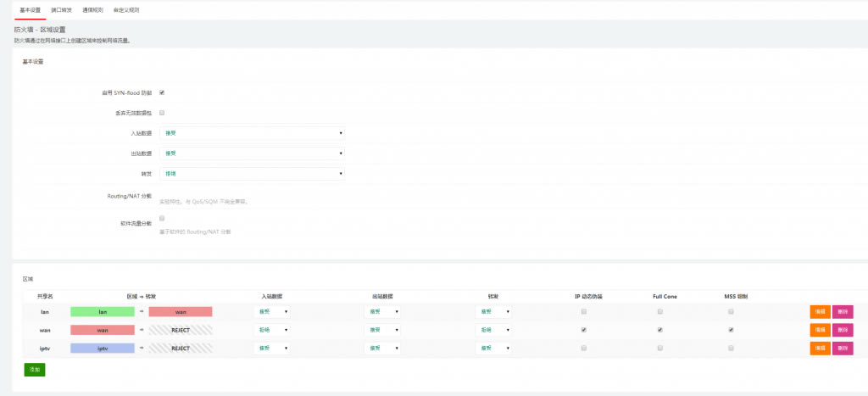Disable the SYN-flood protection checkbox
868x396 pixels.
162,92
